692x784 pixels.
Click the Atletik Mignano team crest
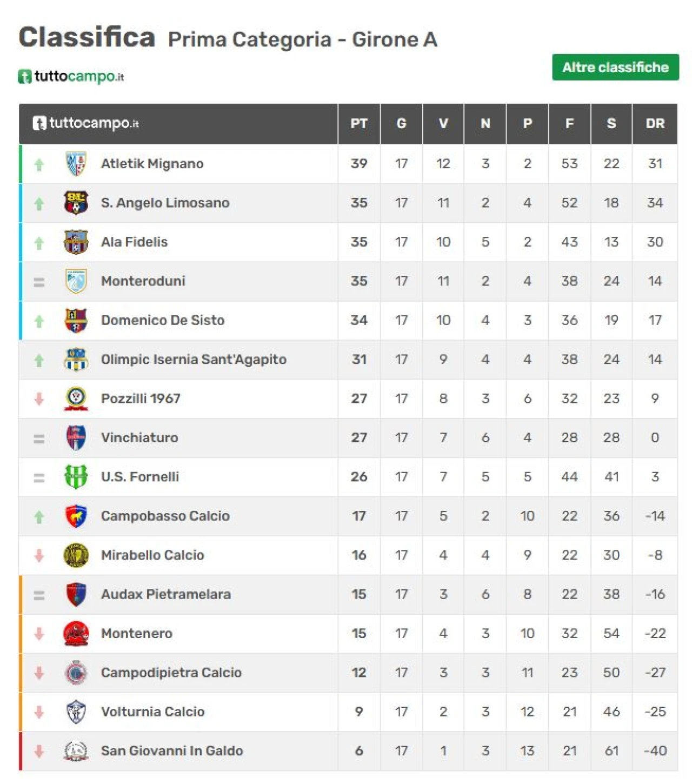pyautogui.click(x=76, y=163)
